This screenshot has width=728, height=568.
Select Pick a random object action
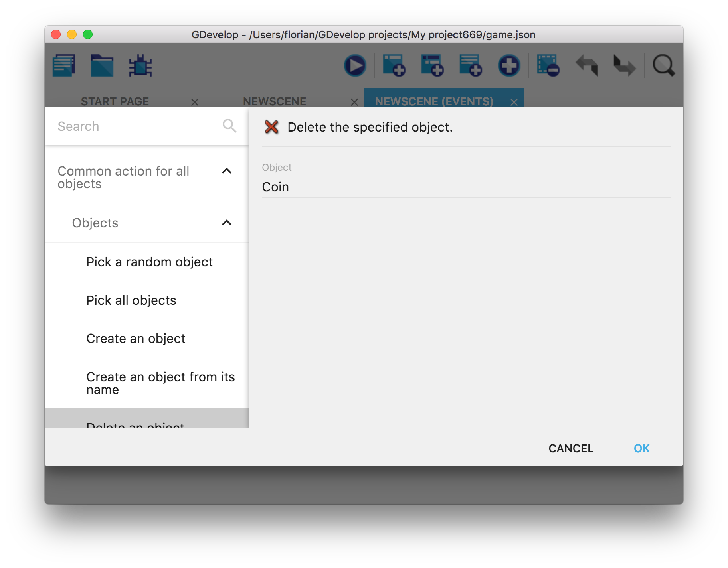[149, 262]
